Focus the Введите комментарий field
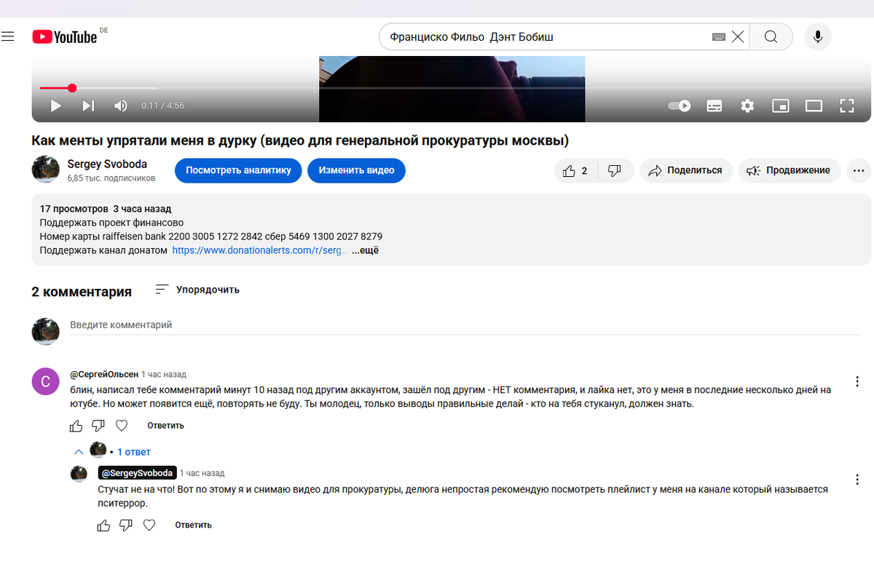This screenshot has height=588, width=874. pyautogui.click(x=466, y=325)
